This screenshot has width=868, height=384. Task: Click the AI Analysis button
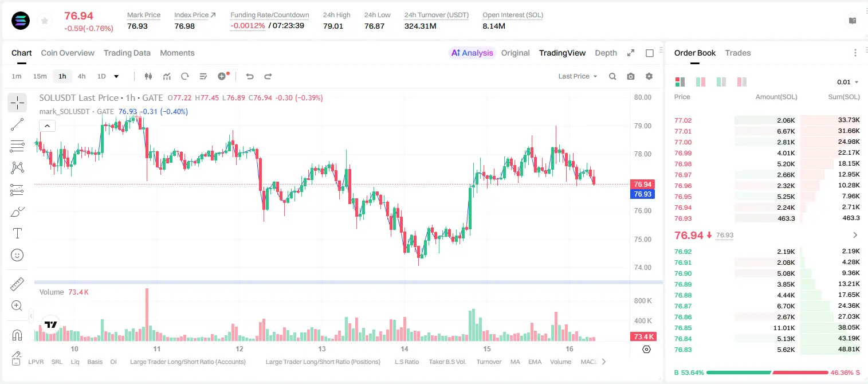(x=472, y=53)
